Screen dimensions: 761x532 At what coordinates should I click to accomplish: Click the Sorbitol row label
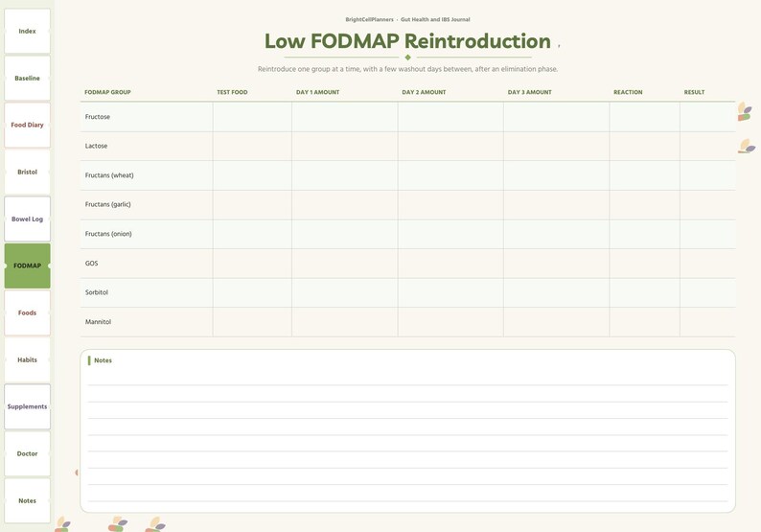pyautogui.click(x=97, y=292)
